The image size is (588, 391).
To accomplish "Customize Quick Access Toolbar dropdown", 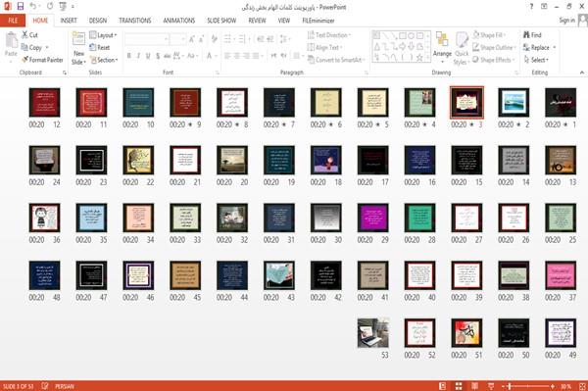I will pyautogui.click(x=73, y=7).
